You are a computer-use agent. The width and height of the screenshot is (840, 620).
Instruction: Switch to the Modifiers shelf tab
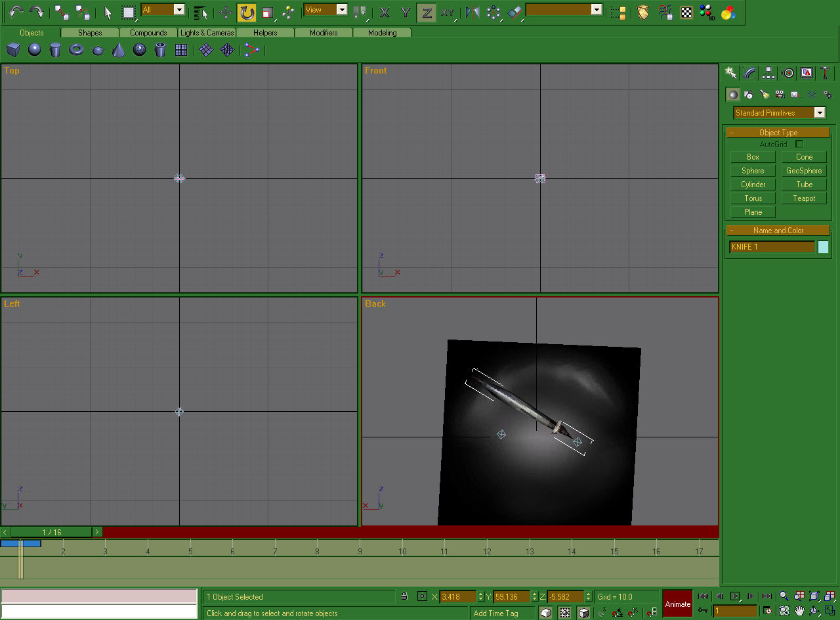[x=324, y=32]
